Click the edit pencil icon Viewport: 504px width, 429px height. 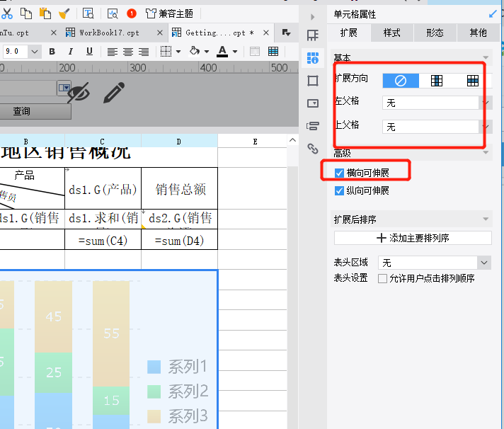click(x=114, y=92)
